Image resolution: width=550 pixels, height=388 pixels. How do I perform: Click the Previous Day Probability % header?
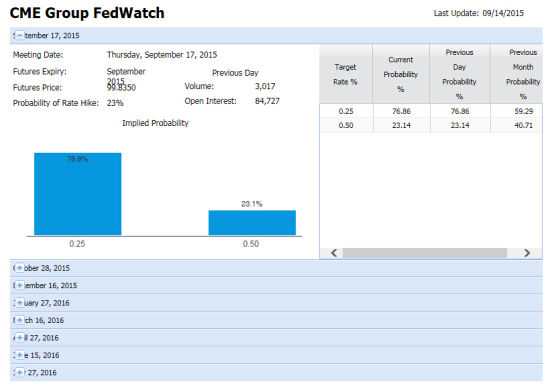(x=460, y=74)
